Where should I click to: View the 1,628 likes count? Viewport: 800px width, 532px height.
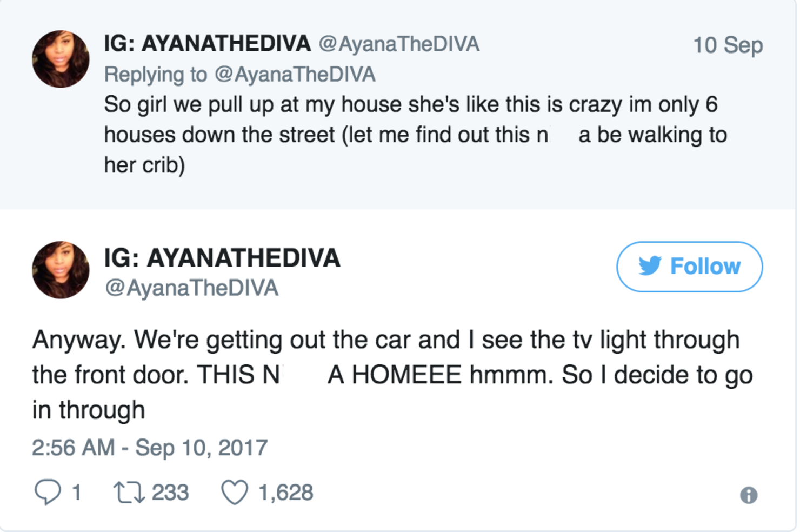(286, 493)
